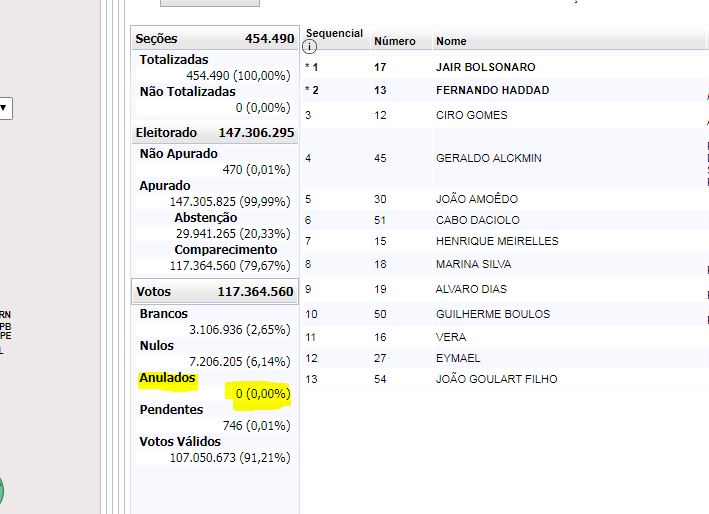Open the dropdown arrow at left edge
Image resolution: width=709 pixels, height=514 pixels.
tap(4, 108)
